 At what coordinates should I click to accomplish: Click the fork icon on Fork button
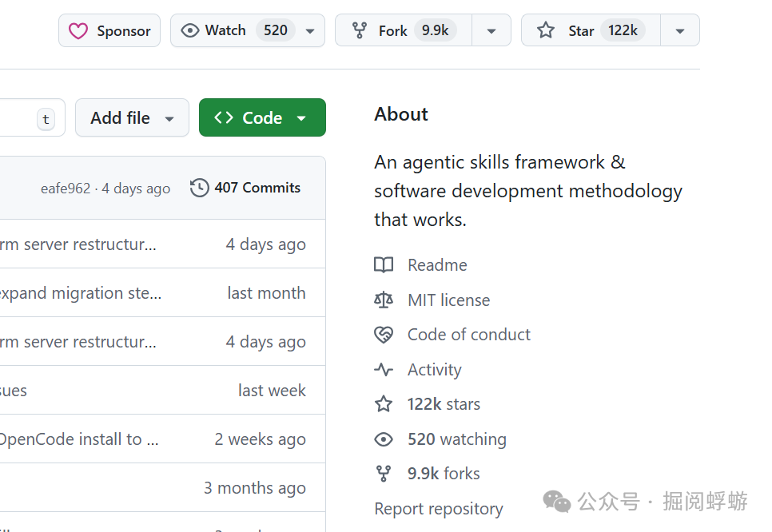pos(361,31)
